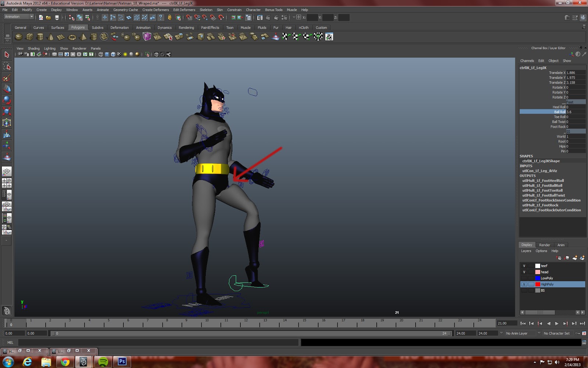The image size is (588, 368).
Task: Select the Polygon Sphere creation tool
Action: [18, 36]
